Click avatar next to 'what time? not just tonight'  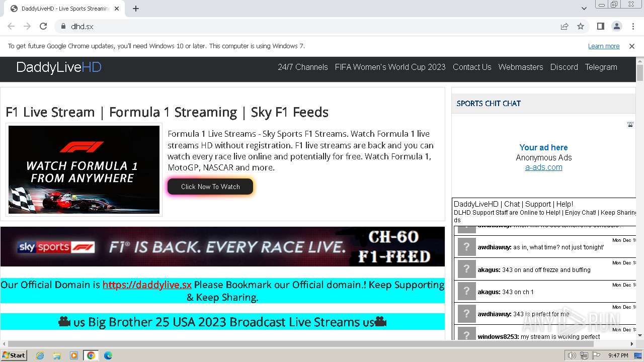pos(466,247)
